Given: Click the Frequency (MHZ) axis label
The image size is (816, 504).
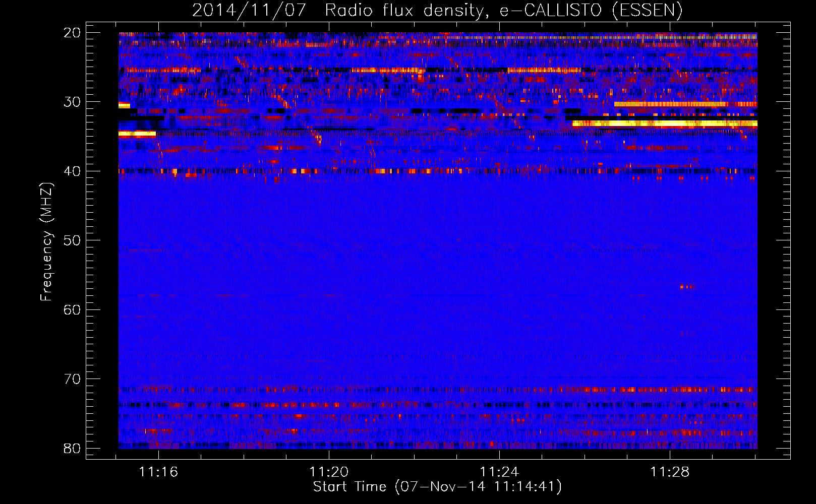Looking at the screenshot, I should pyautogui.click(x=46, y=242).
